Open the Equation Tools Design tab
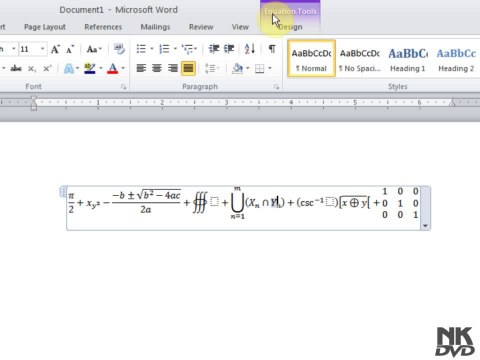480x360 pixels. (x=290, y=27)
